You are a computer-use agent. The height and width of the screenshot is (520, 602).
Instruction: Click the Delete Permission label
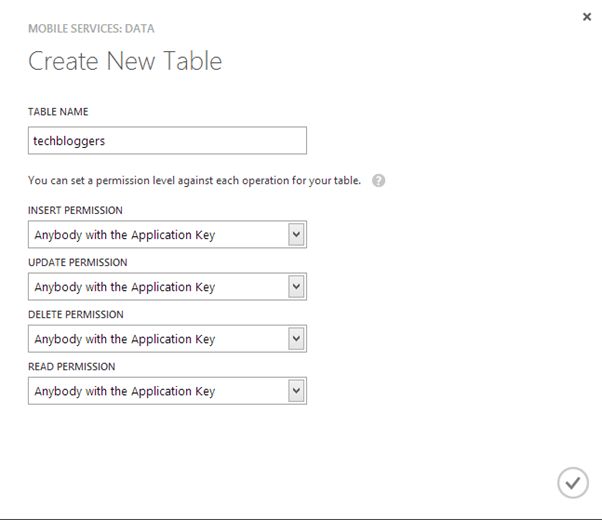[75, 314]
